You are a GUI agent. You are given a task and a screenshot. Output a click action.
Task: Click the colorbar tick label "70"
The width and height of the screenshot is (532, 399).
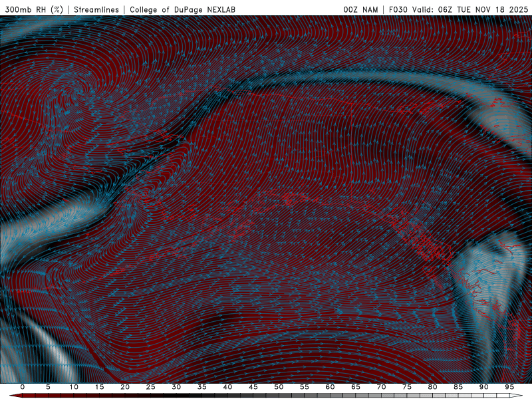click(x=381, y=387)
